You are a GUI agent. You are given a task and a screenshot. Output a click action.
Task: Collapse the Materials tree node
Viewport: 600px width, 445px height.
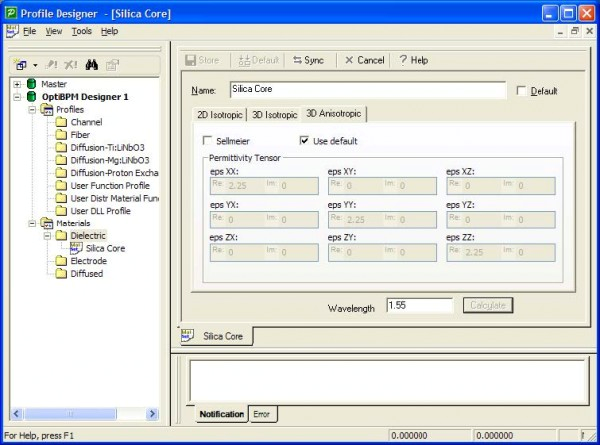pos(32,223)
